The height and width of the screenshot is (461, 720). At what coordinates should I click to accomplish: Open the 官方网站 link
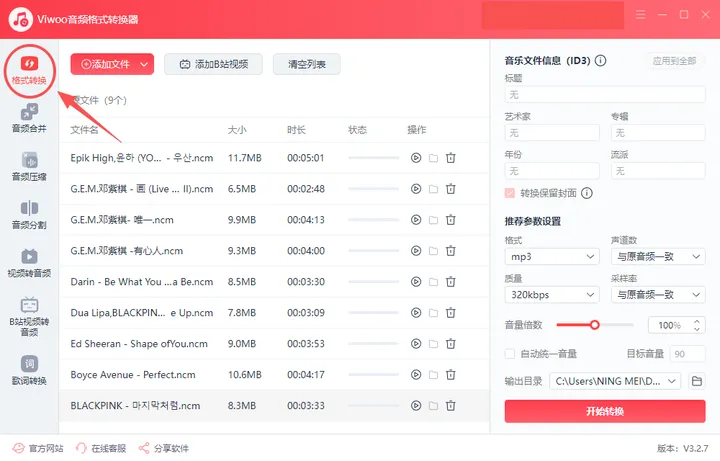[38, 448]
